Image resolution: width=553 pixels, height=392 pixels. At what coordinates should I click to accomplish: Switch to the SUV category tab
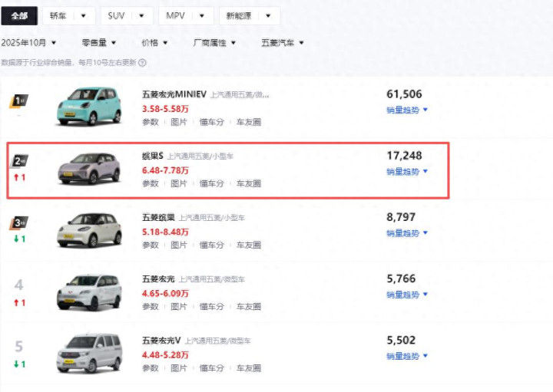(127, 15)
